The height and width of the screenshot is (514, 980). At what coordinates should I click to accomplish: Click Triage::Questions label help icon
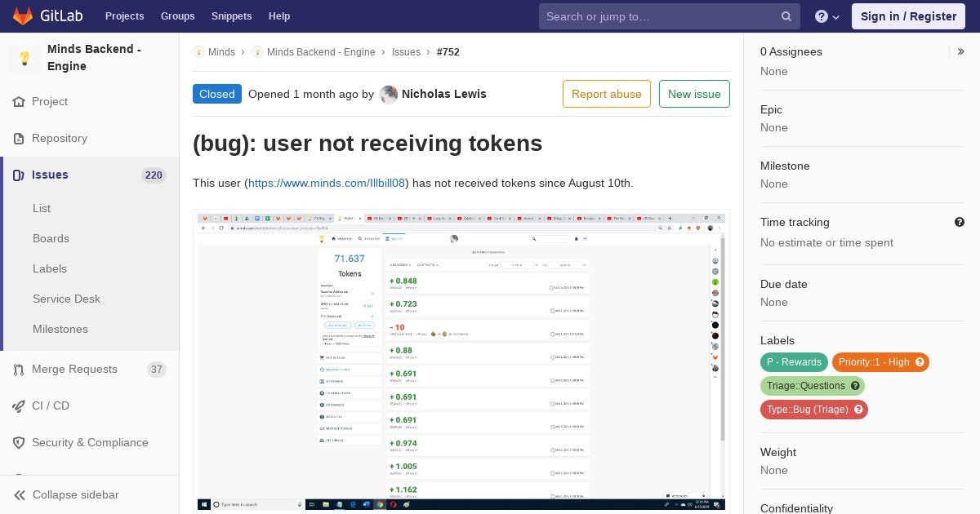(855, 386)
